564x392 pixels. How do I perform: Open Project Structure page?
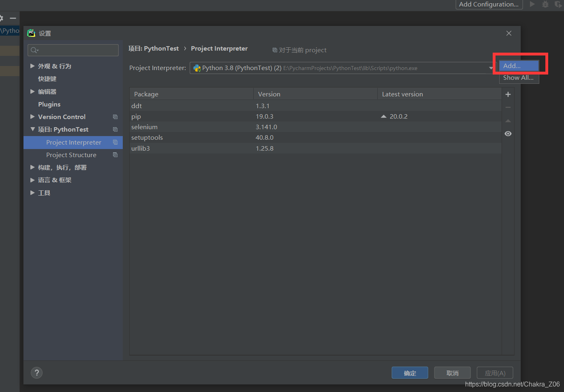(x=71, y=155)
